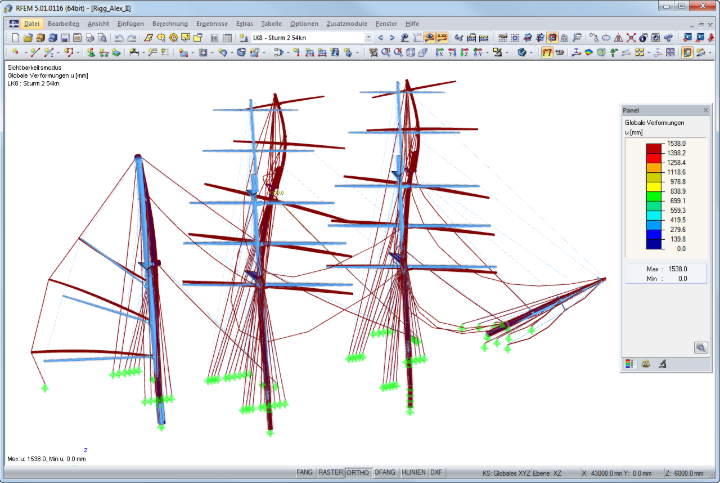Click the view in X direction icon
Image resolution: width=720 pixels, height=483 pixels.
coord(439,53)
